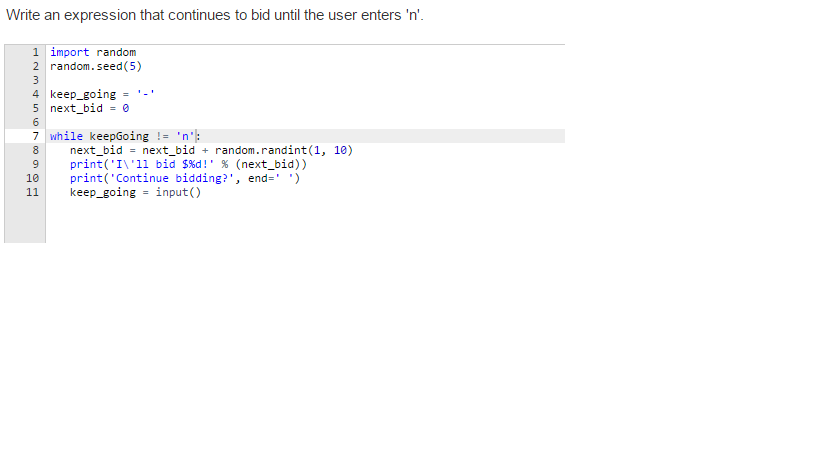This screenshot has height=460, width=819.
Task: Click the 'next_bid = 0' line
Action: click(x=89, y=108)
